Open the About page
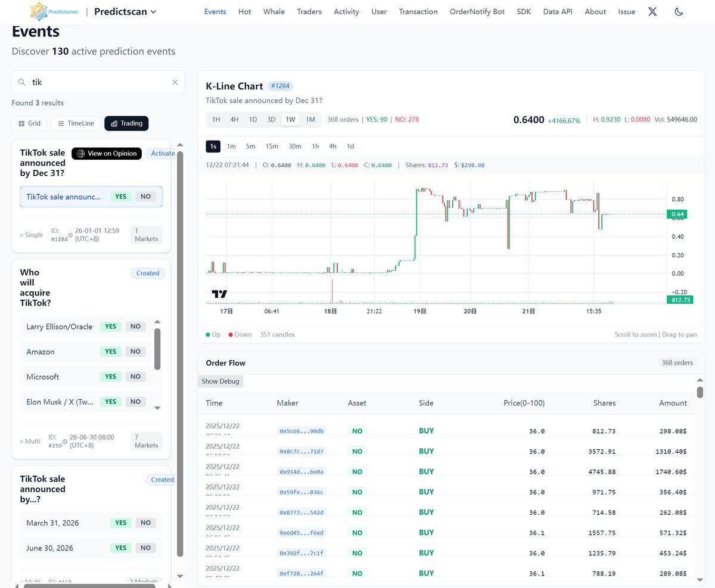The image size is (715, 588). [x=595, y=11]
